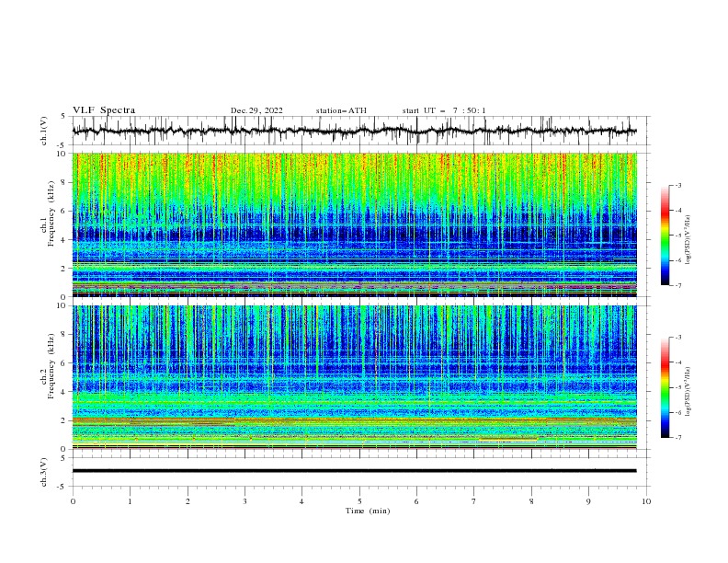728x563 pixels.
Task: Click the "1" minute tick label
Action: pos(131,501)
